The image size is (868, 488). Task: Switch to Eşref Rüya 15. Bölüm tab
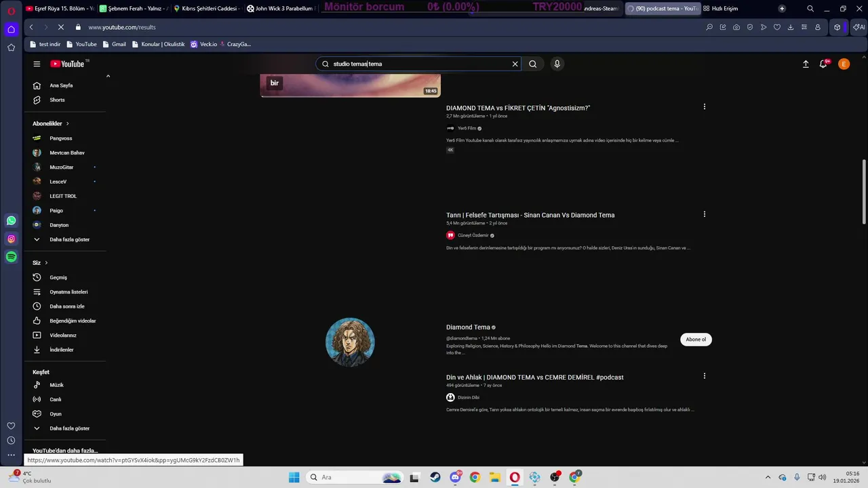60,9
